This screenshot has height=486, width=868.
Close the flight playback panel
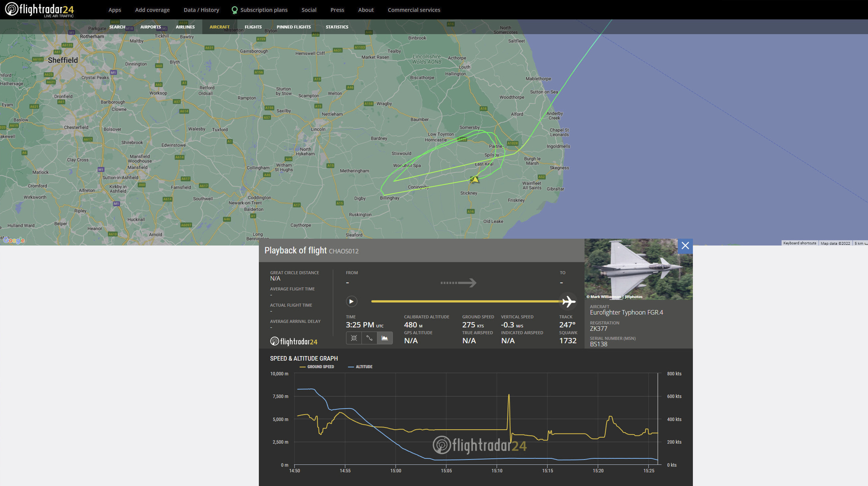(685, 246)
